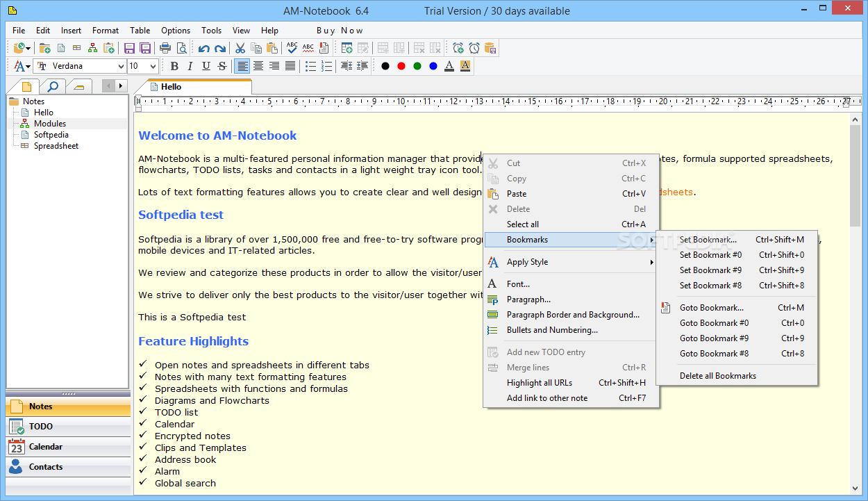Open the font color A button
868x501 pixels.
tap(449, 66)
